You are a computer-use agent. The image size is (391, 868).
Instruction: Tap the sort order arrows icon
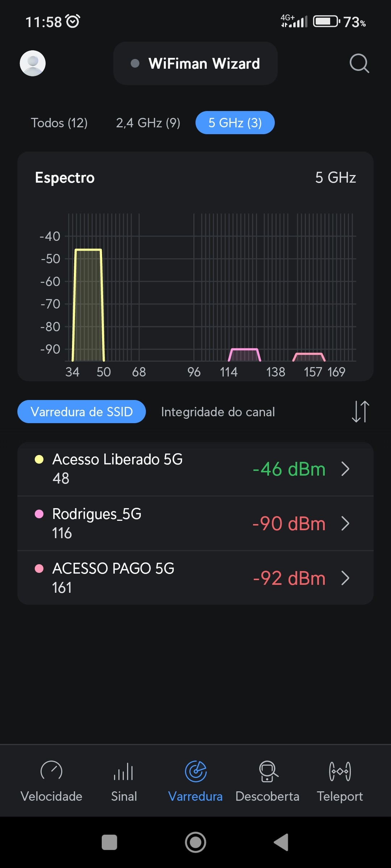click(360, 412)
